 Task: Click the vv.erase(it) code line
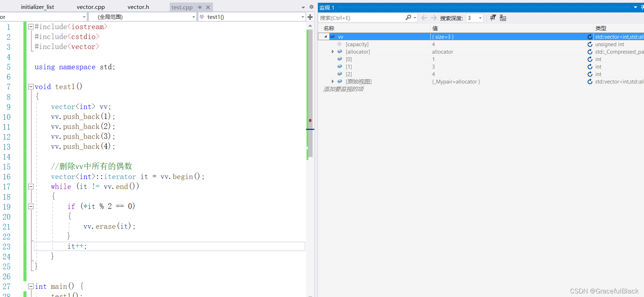[x=110, y=226]
